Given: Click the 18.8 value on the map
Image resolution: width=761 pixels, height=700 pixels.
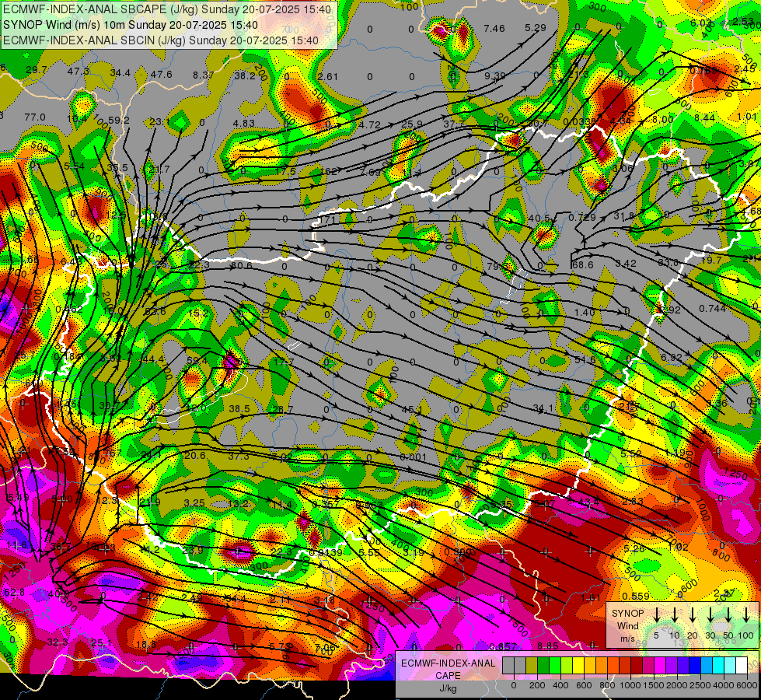Looking at the screenshot, I should pyautogui.click(x=145, y=645).
